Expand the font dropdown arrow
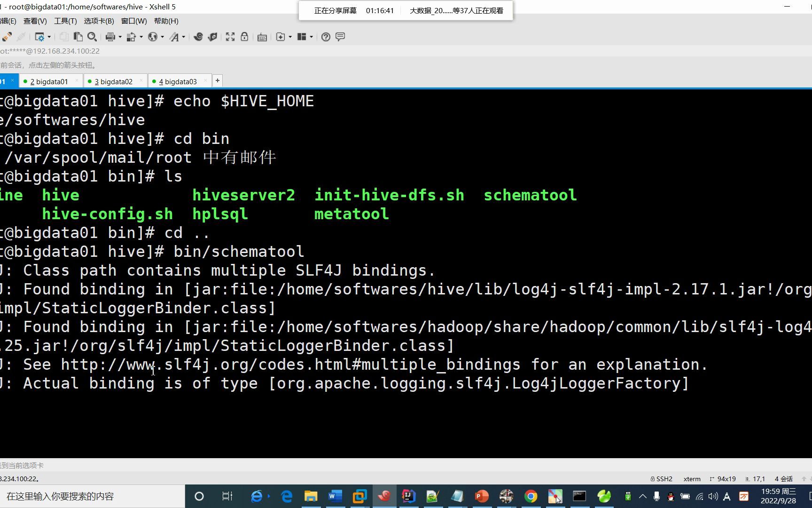 183,37
